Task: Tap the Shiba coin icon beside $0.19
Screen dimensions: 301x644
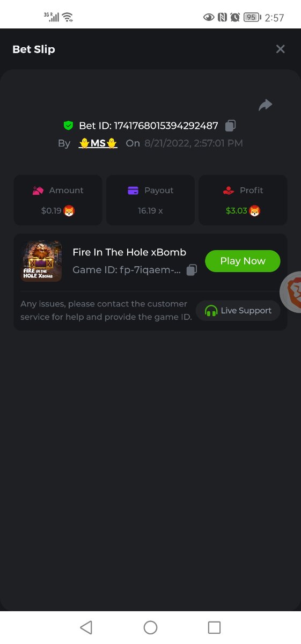Action: click(69, 211)
